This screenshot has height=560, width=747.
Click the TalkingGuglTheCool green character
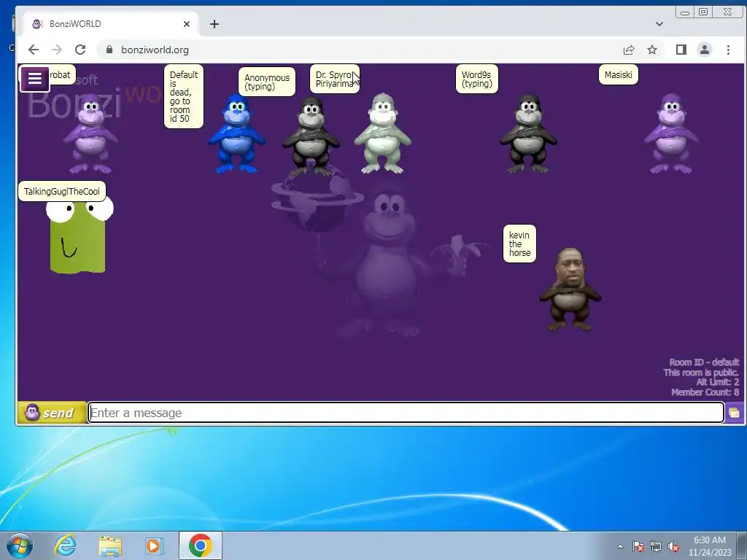79,237
